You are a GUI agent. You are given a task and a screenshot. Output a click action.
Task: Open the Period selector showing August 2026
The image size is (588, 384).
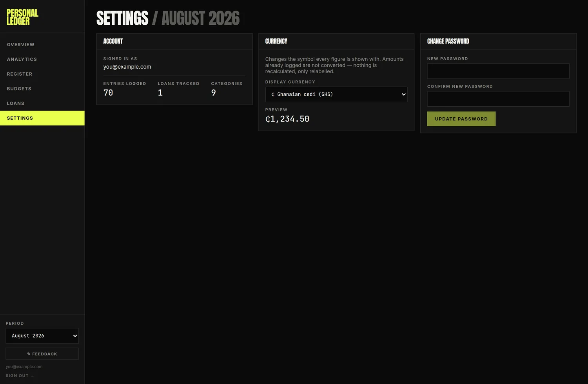42,336
